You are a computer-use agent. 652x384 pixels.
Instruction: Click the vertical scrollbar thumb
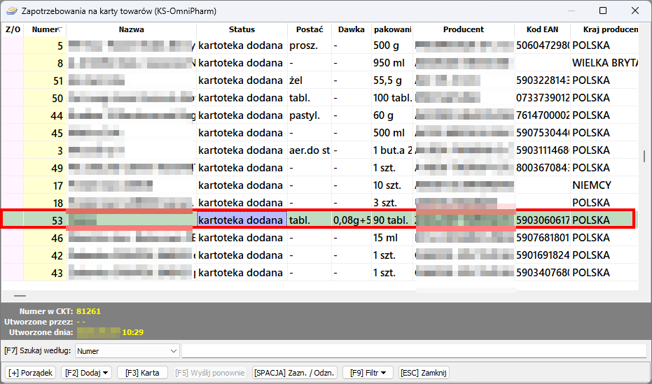[644, 156]
